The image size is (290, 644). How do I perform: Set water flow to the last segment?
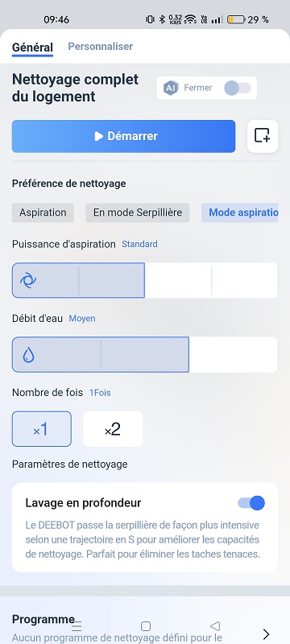234,354
